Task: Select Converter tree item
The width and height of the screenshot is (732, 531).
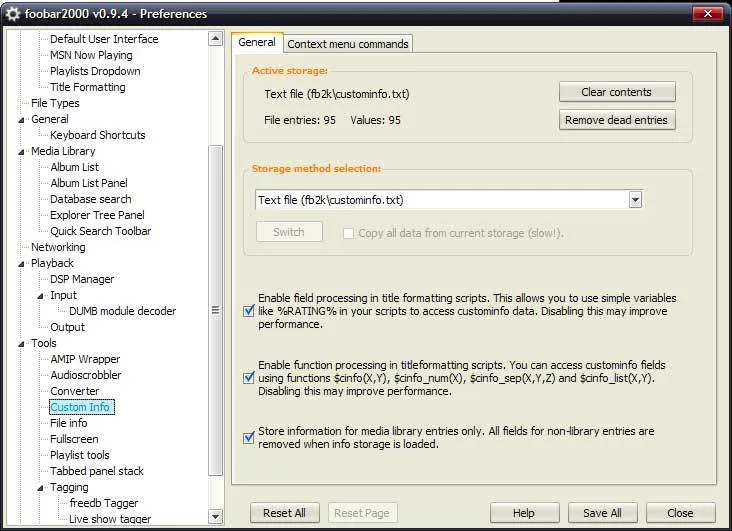Action: 75,391
